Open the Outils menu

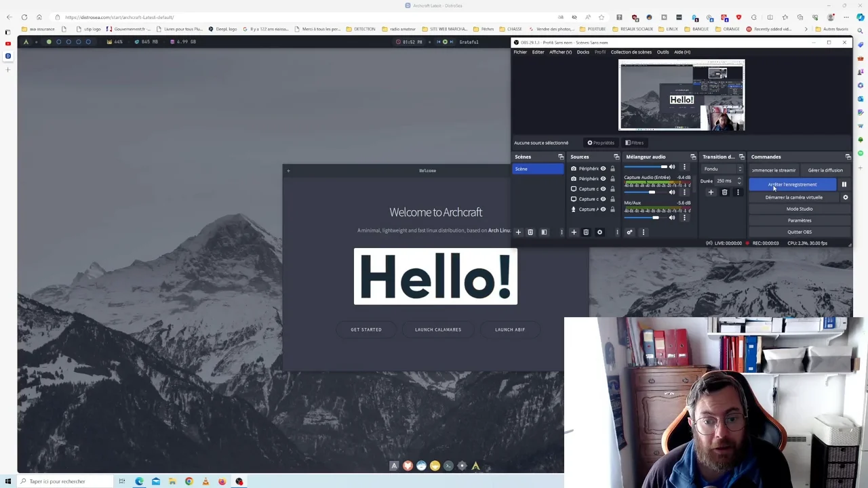point(663,52)
